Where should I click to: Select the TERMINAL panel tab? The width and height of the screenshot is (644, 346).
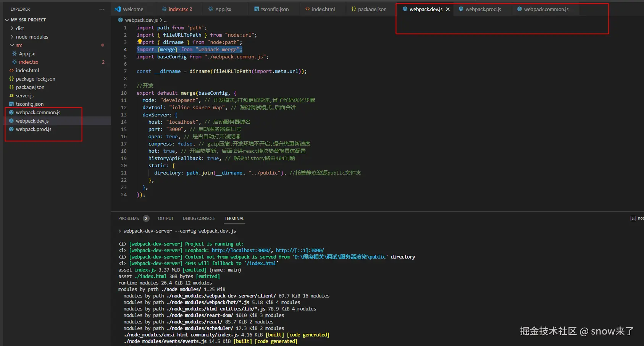pos(234,218)
